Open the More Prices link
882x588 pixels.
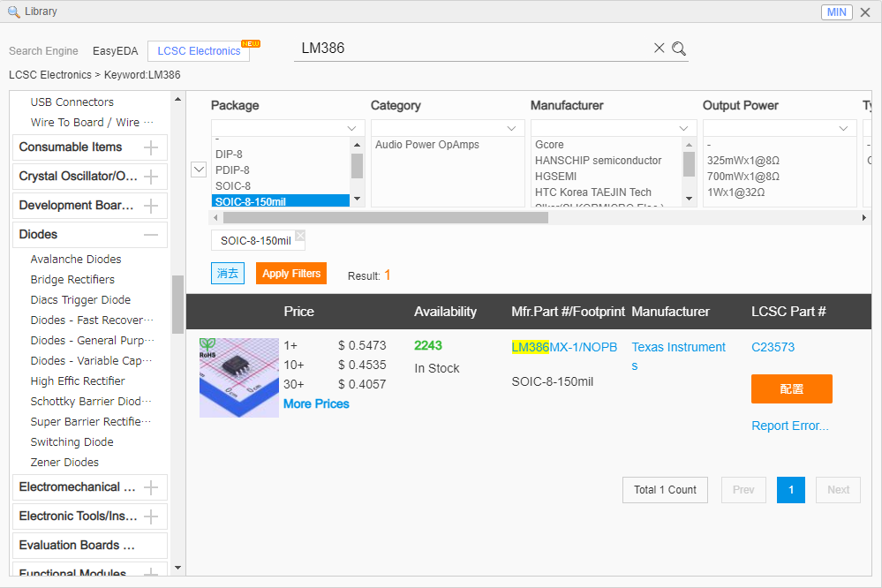(x=316, y=404)
